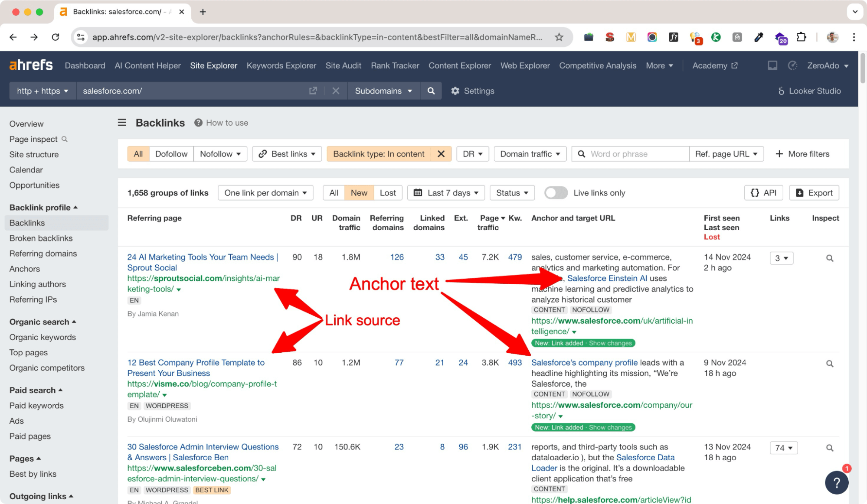Screen dimensions: 867x504
Task: Click the Word or phrase input field
Action: point(629,154)
